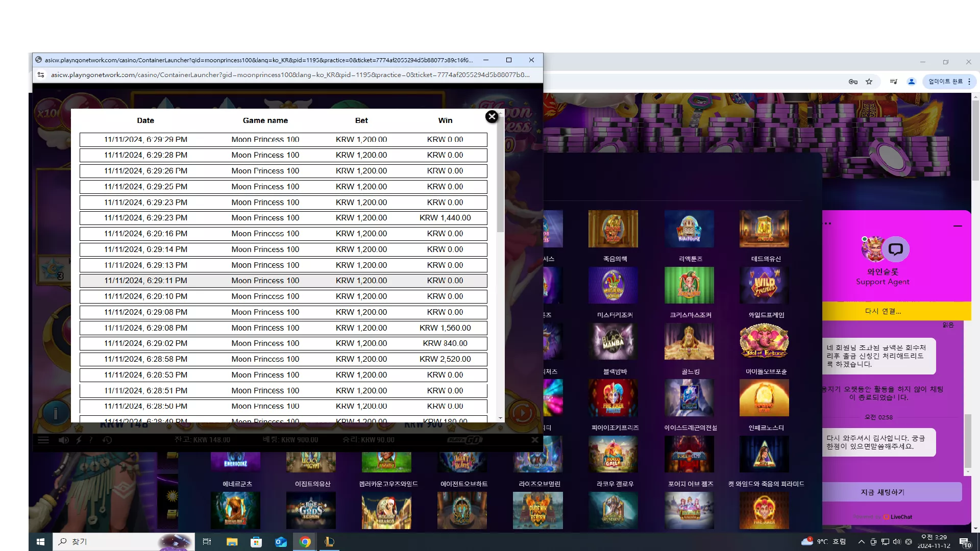Open the Windows notification center
This screenshot has height=551, width=980.
[965, 542]
